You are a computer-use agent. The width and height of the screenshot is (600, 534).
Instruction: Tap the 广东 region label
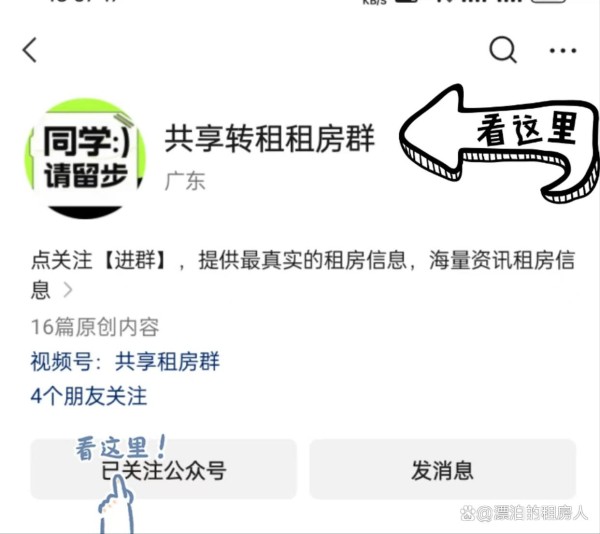(185, 181)
